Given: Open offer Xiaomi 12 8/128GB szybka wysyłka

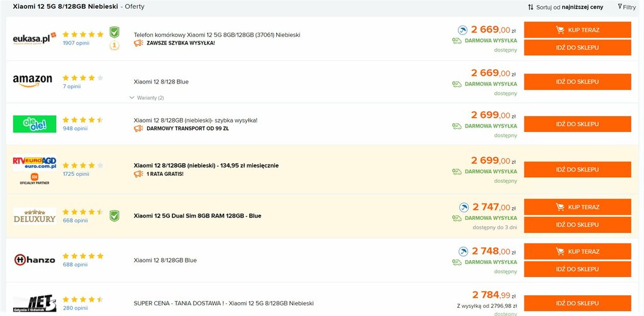Looking at the screenshot, I should (x=196, y=120).
